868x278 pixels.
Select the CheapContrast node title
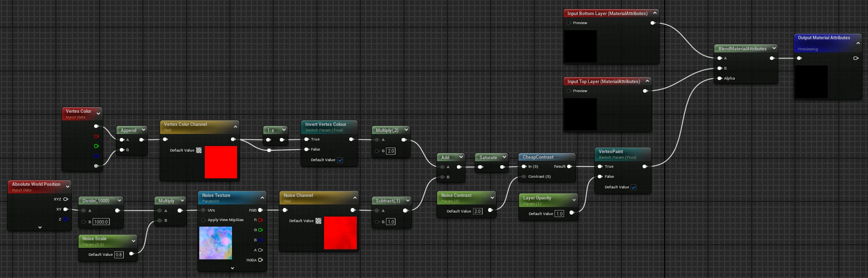click(538, 157)
